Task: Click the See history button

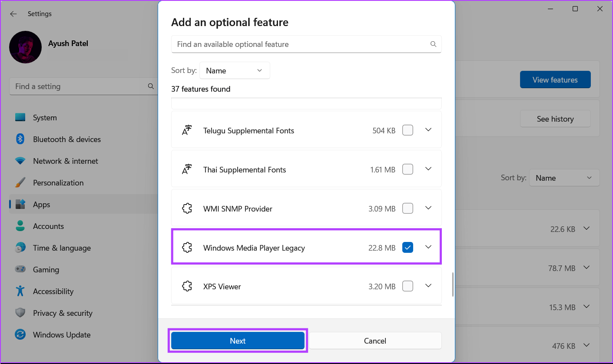Action: [555, 119]
